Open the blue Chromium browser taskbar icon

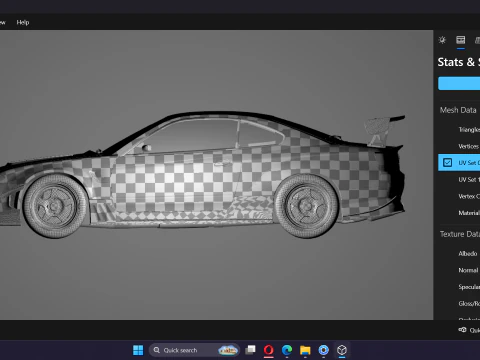click(323, 350)
